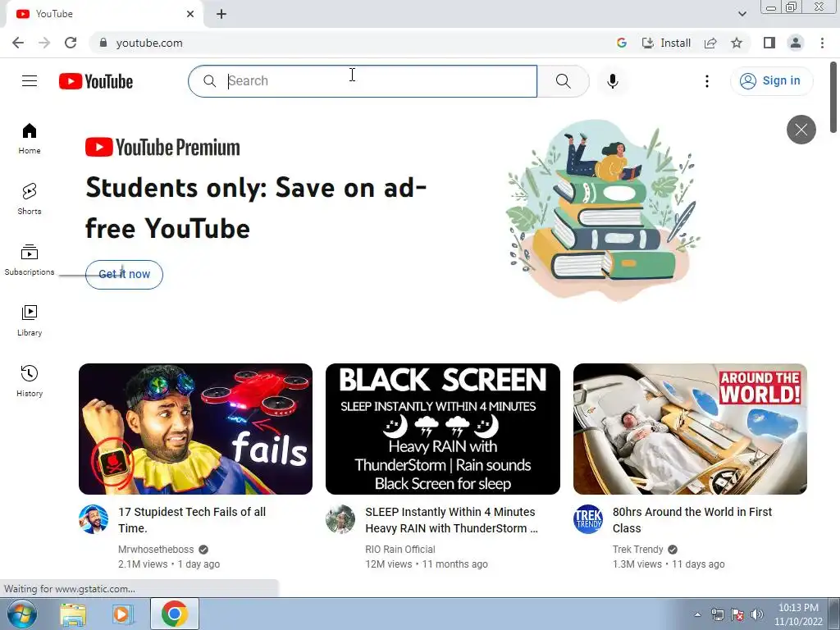840x630 pixels.
Task: Click the magnifier search button
Action: coord(563,81)
